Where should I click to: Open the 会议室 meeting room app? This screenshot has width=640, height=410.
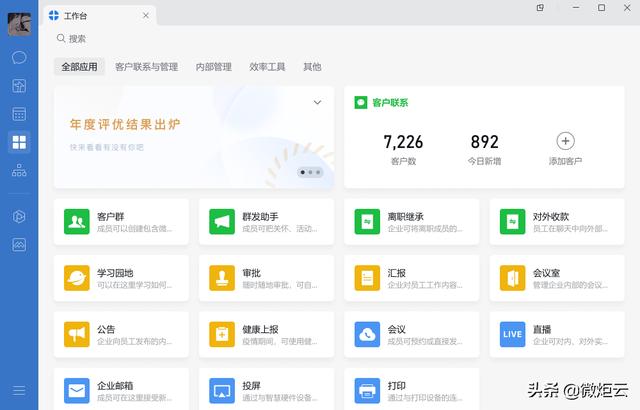point(557,278)
